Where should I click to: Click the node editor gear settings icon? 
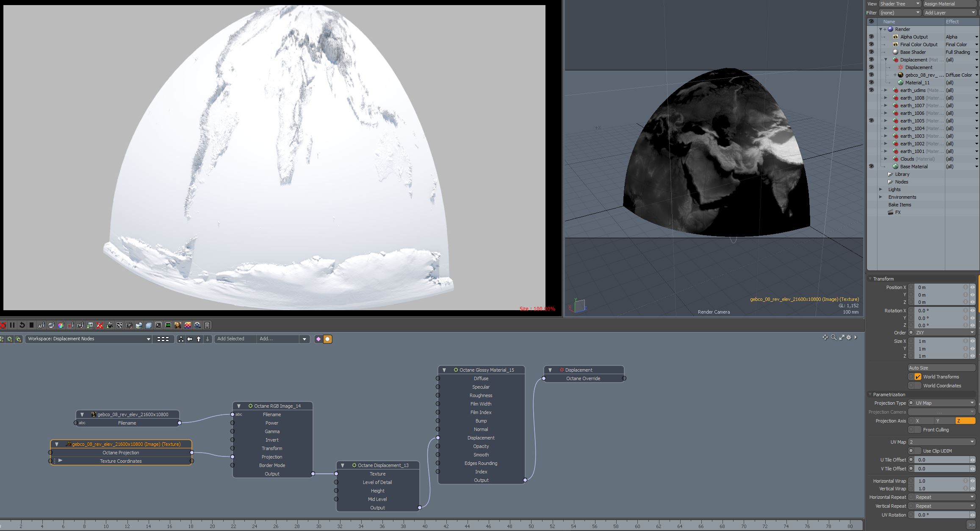click(849, 337)
